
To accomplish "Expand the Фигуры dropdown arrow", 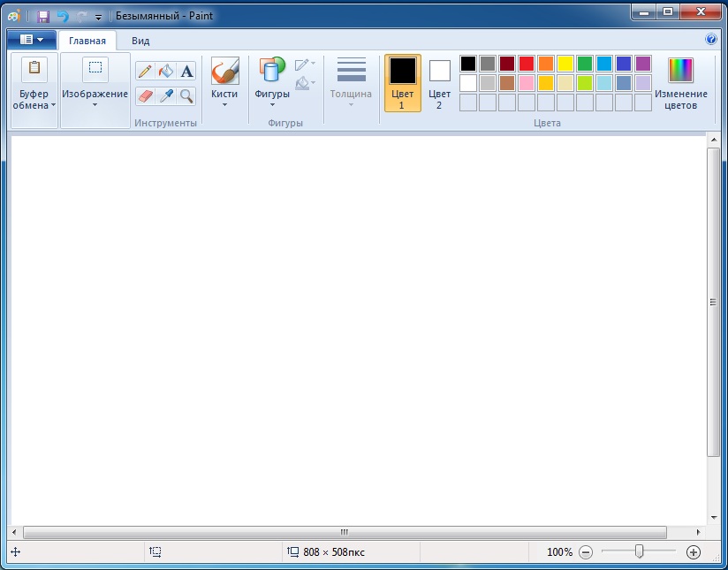I will [x=272, y=105].
